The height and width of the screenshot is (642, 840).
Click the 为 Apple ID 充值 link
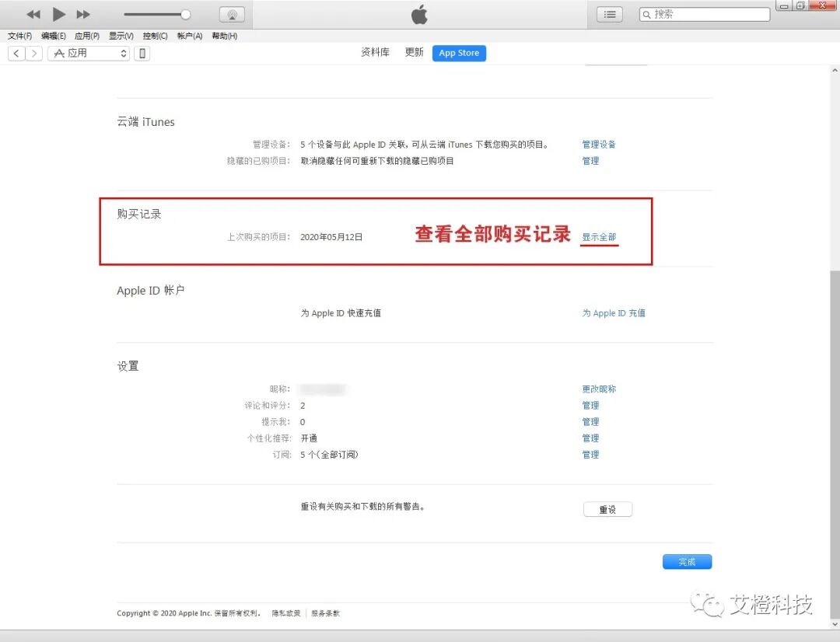point(614,313)
